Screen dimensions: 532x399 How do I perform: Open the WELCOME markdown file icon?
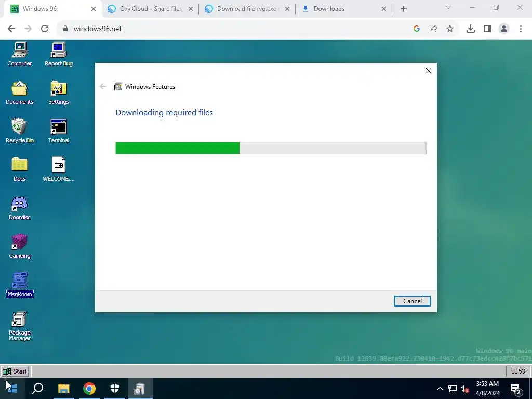58,169
